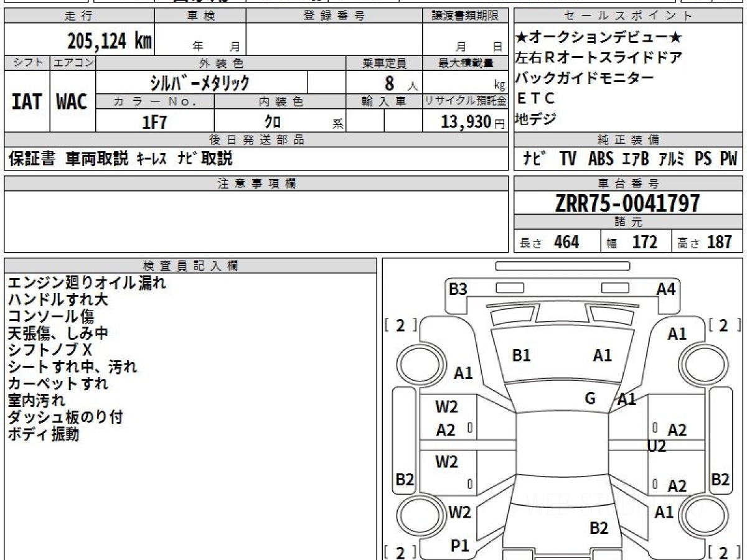Select the 長さ 464 dimension
This screenshot has height=560, width=747.
549,243
